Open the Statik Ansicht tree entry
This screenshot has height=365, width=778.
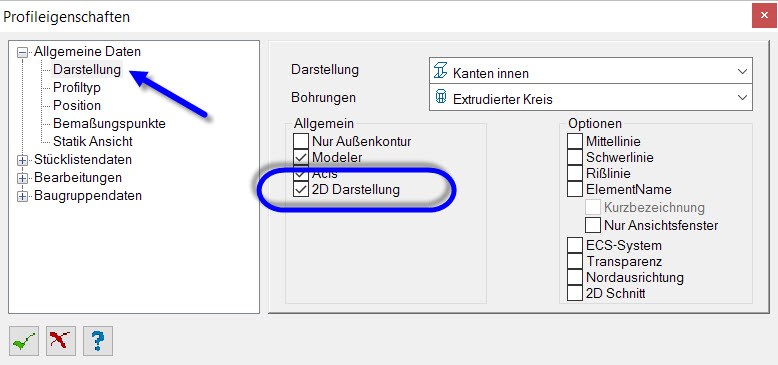(93, 141)
